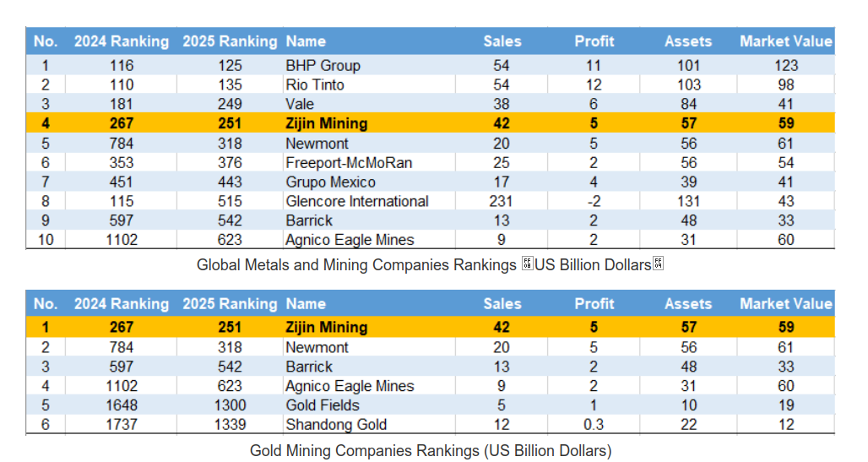Select the Rio Tinto row name

315,84
